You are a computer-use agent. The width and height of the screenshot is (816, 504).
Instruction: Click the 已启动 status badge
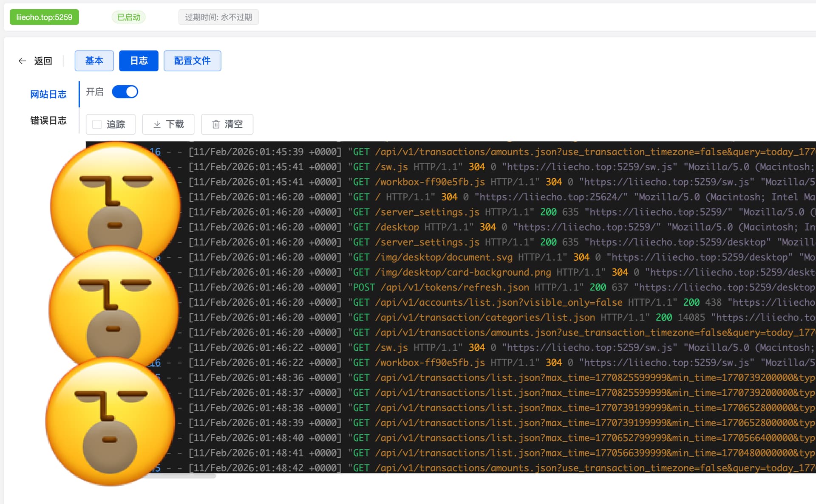click(128, 17)
